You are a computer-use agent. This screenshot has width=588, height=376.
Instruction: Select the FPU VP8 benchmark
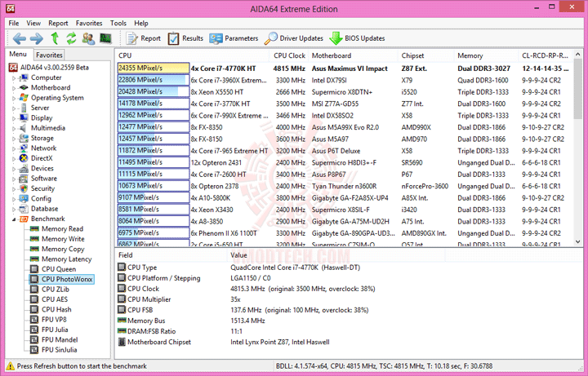click(x=54, y=320)
